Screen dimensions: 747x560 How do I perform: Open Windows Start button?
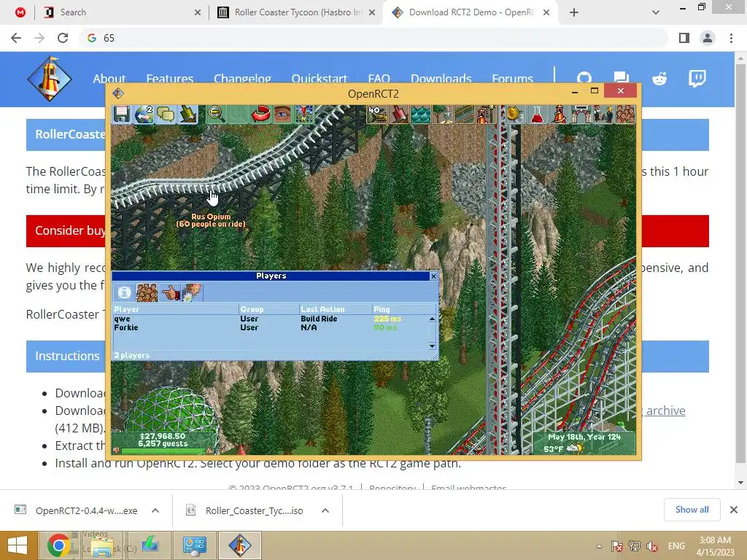[x=18, y=545]
